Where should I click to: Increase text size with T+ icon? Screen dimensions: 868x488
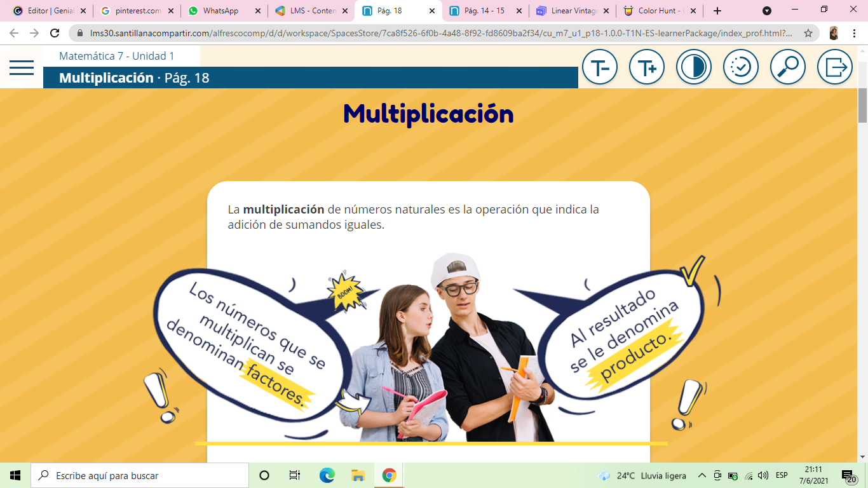click(646, 67)
